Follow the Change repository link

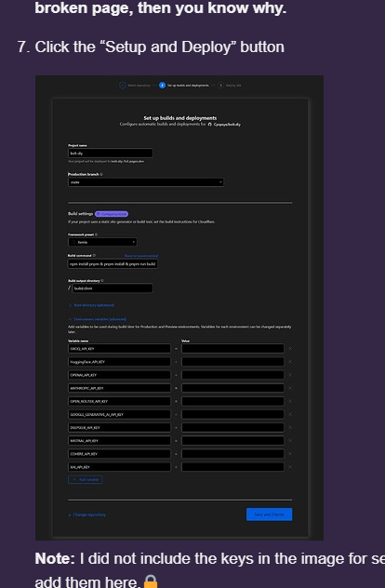click(x=87, y=514)
